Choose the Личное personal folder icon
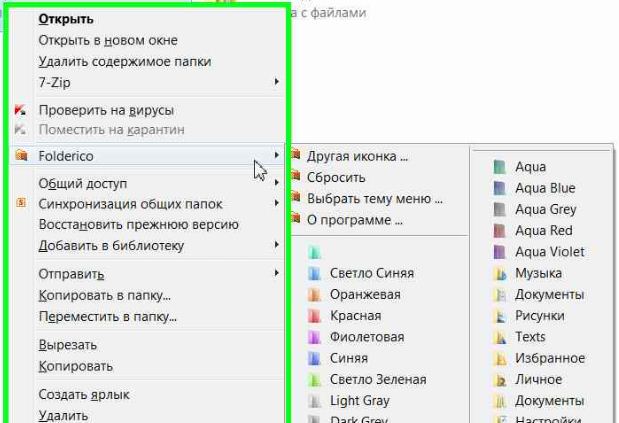This screenshot has height=423, width=619. (x=500, y=380)
